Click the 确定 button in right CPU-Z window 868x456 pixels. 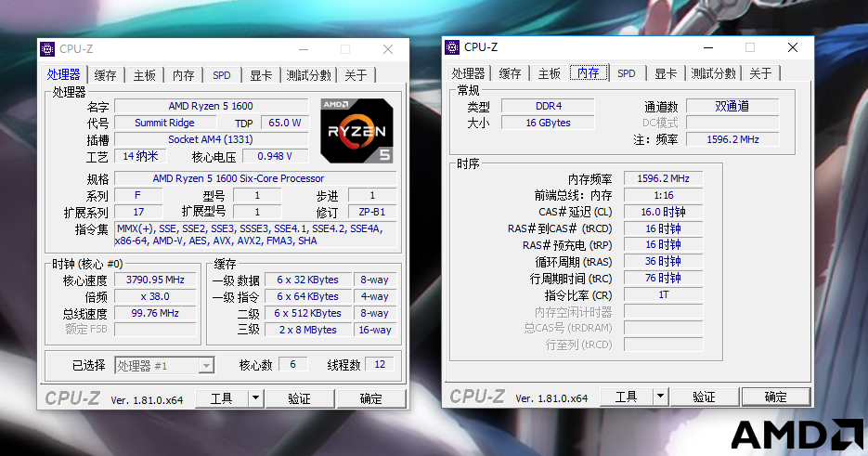[x=775, y=397]
